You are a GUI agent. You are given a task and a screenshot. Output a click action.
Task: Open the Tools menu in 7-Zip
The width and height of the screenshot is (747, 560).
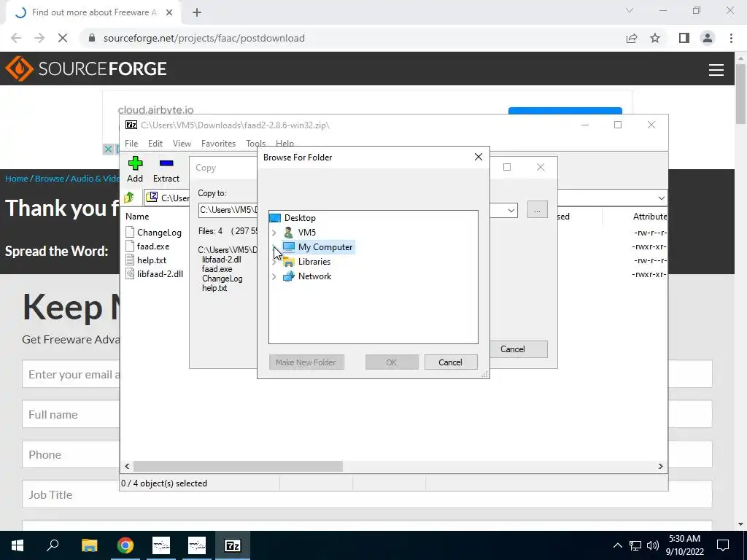[255, 144]
